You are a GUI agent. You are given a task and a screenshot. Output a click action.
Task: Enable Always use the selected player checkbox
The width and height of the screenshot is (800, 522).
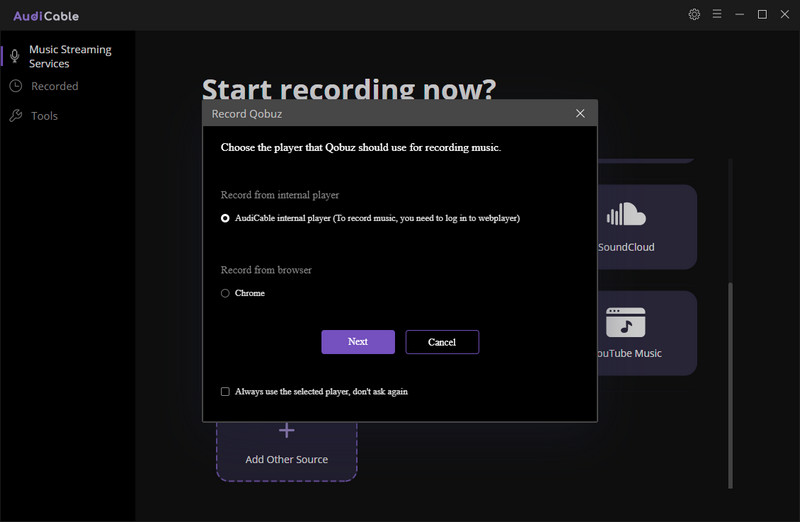point(225,392)
